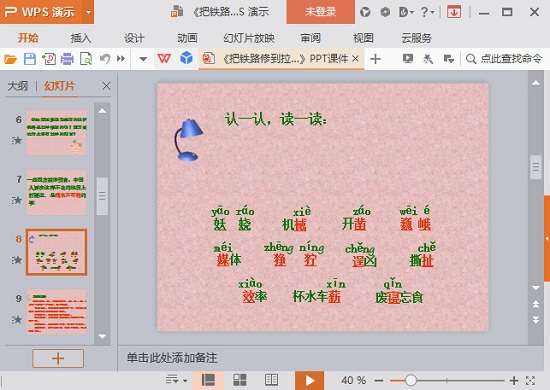Print the presentation using printer icon
The height and width of the screenshot is (390, 550).
67,59
